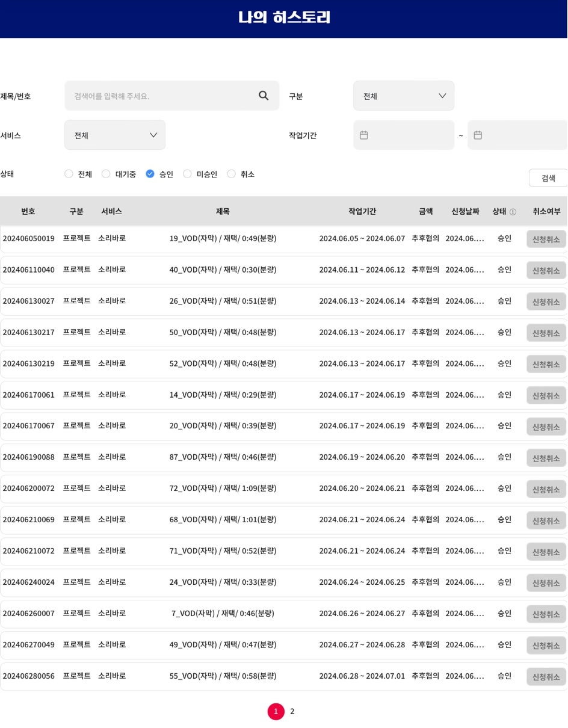568x728 pixels.
Task: Select current page 1 in pagination
Action: coord(276,711)
